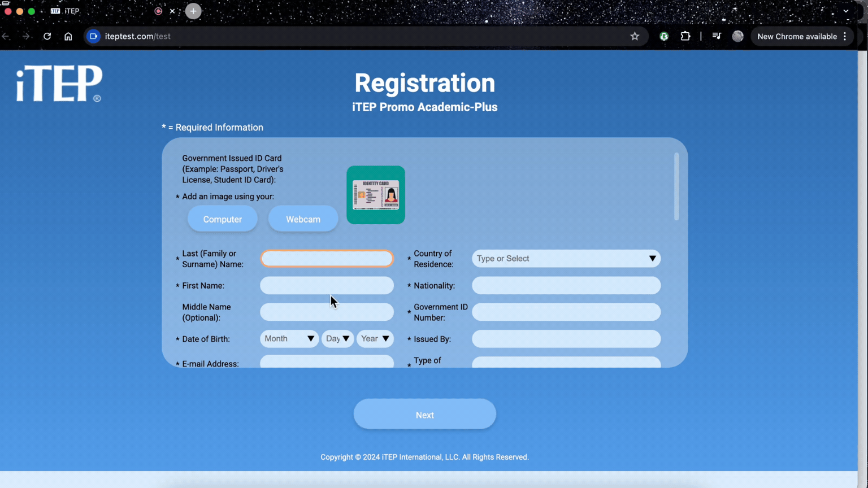Image resolution: width=868 pixels, height=488 pixels.
Task: Click the New Chrome available button
Action: [x=801, y=36]
